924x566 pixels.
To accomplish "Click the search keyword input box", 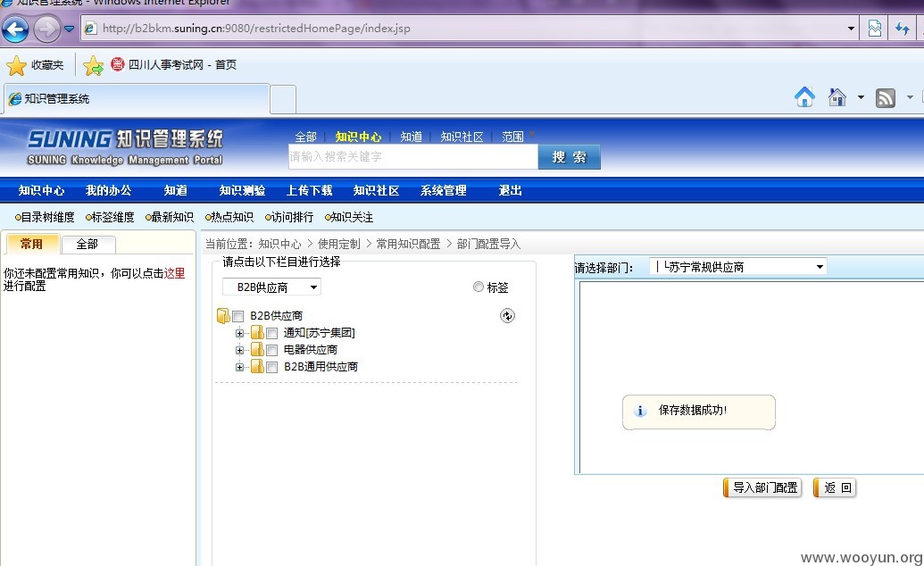I will tap(413, 157).
